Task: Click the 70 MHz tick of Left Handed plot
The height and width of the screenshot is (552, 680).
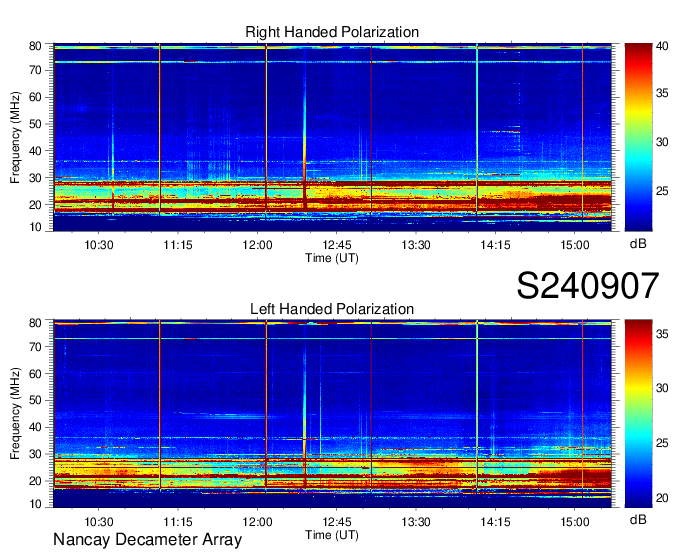Action: [35, 347]
